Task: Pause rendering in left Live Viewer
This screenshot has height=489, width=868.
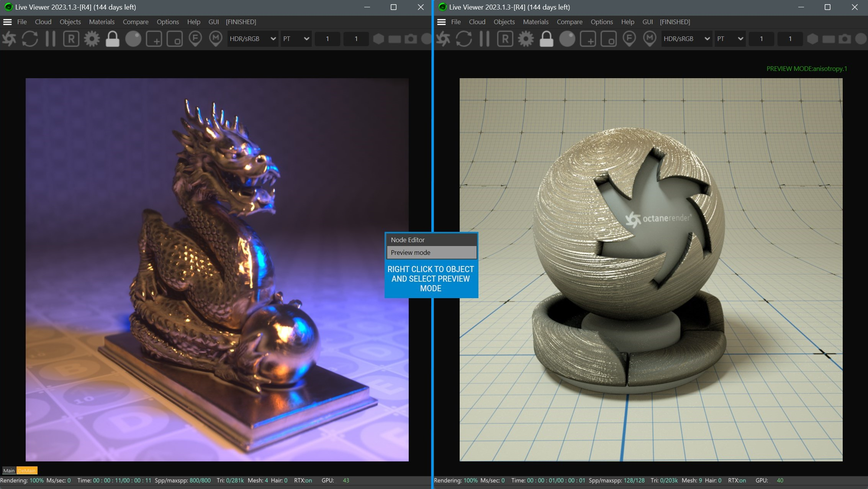Action: click(x=51, y=39)
